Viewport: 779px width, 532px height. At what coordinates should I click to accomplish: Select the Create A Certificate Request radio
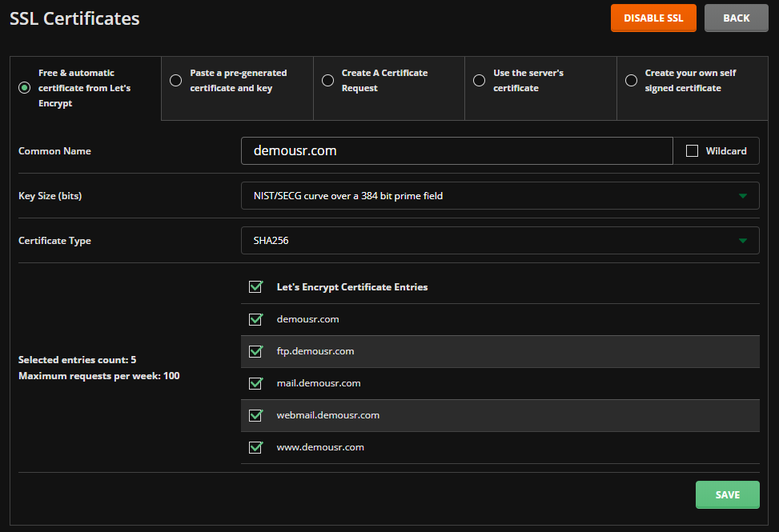[327, 80]
